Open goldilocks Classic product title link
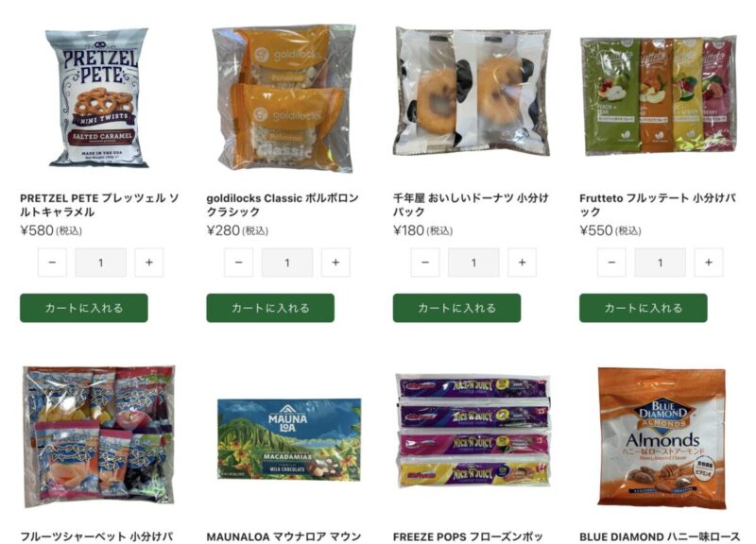The image size is (756, 544). pyautogui.click(x=283, y=205)
